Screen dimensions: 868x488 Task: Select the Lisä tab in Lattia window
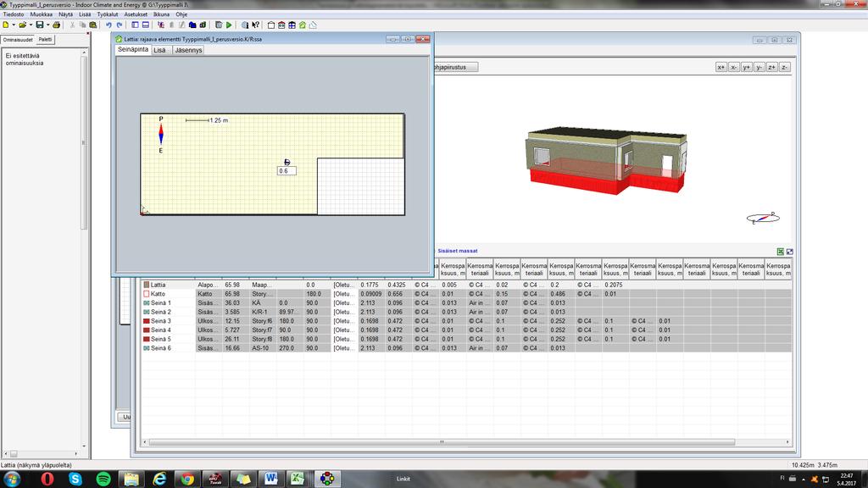159,50
